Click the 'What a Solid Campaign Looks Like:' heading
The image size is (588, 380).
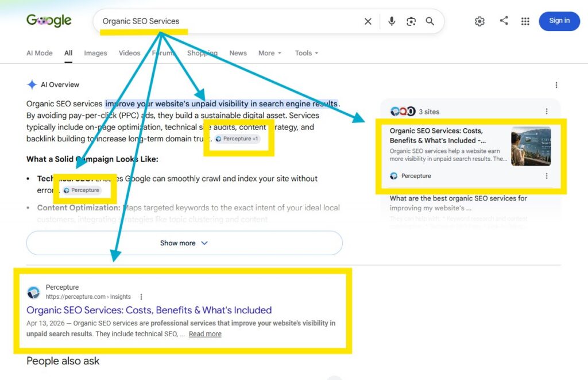(x=92, y=159)
